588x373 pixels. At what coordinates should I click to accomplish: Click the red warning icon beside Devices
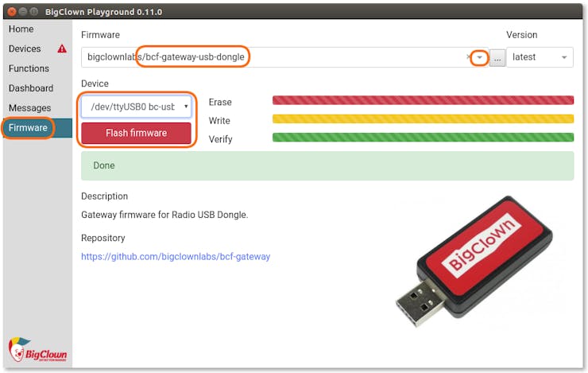[x=62, y=49]
